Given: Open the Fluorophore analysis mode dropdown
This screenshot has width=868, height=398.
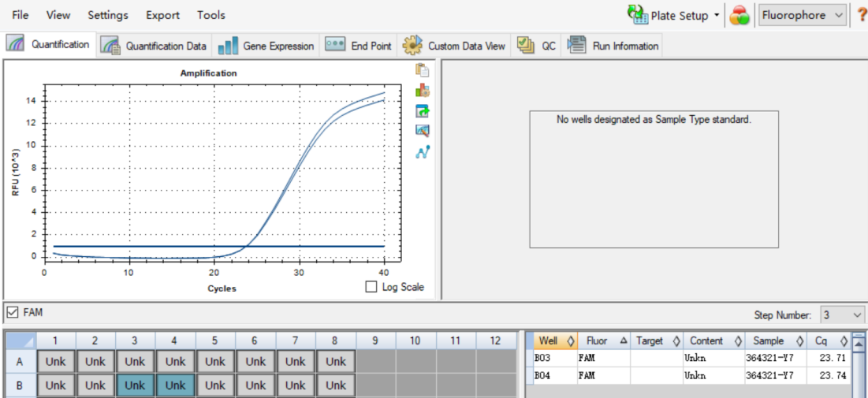Looking at the screenshot, I should pos(803,15).
